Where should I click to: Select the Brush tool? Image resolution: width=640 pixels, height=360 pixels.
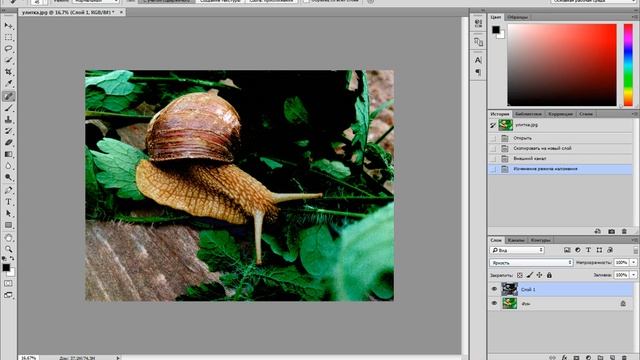pyautogui.click(x=8, y=108)
